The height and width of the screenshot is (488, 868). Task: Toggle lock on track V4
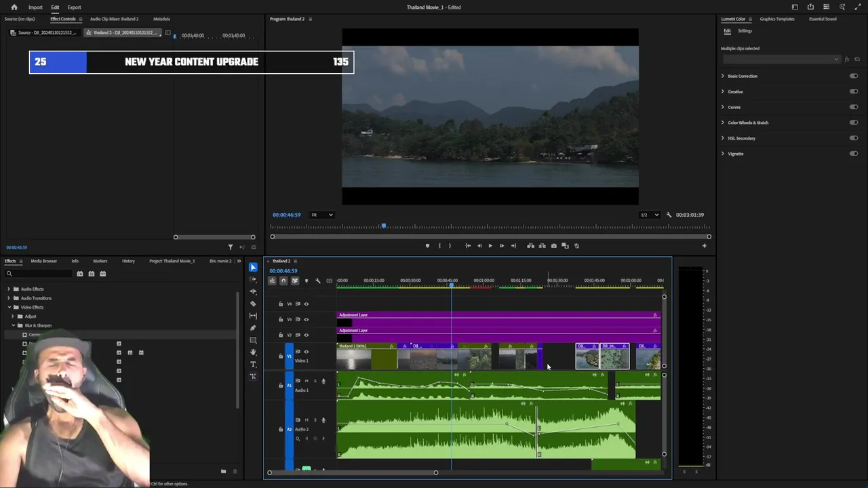point(281,304)
